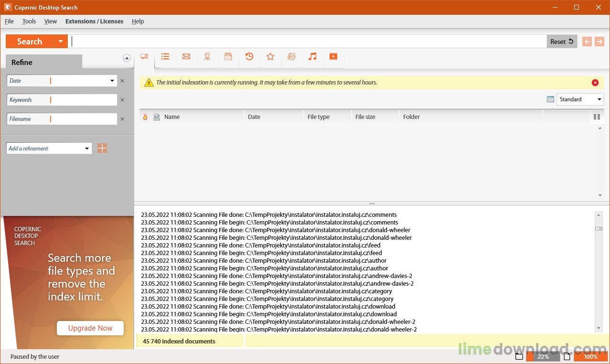
Task: Click the Upgrade Now button
Action: (90, 328)
